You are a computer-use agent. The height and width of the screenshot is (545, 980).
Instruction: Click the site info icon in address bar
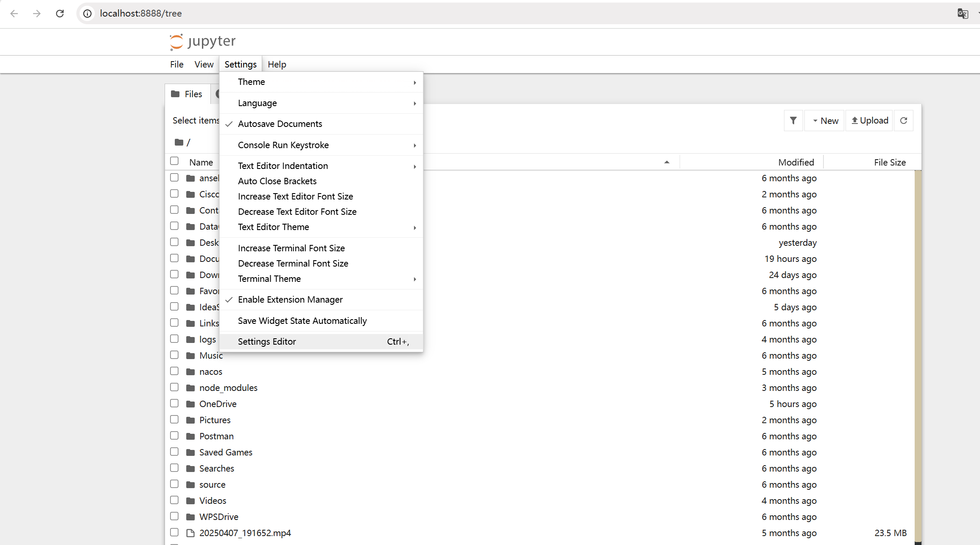87,14
